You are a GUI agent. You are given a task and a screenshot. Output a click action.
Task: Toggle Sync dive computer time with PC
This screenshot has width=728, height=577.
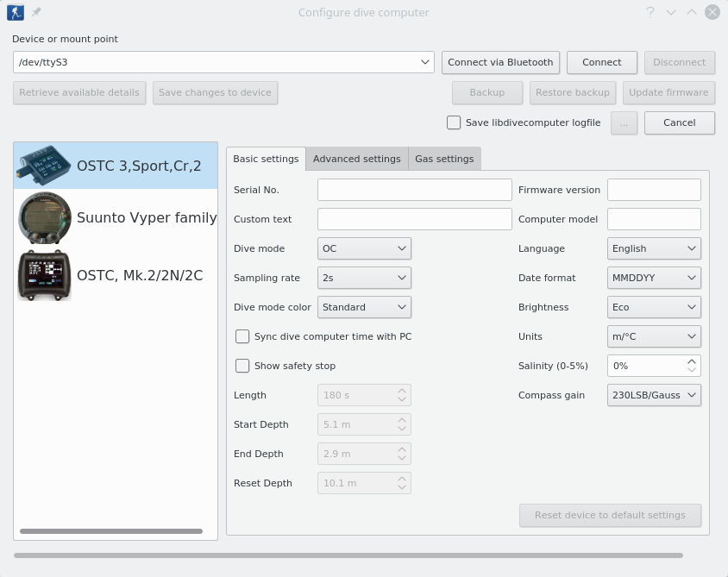pos(242,336)
